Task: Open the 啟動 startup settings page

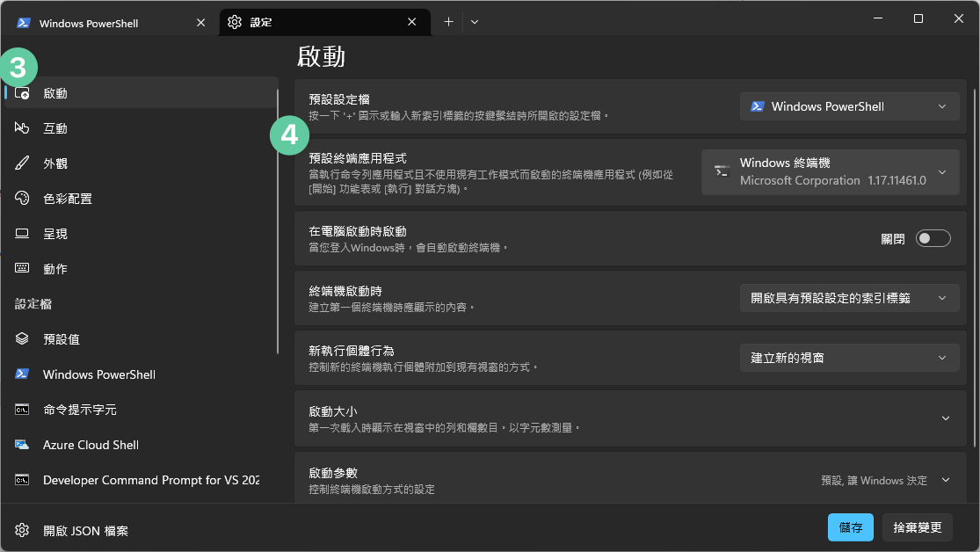Action: (54, 92)
